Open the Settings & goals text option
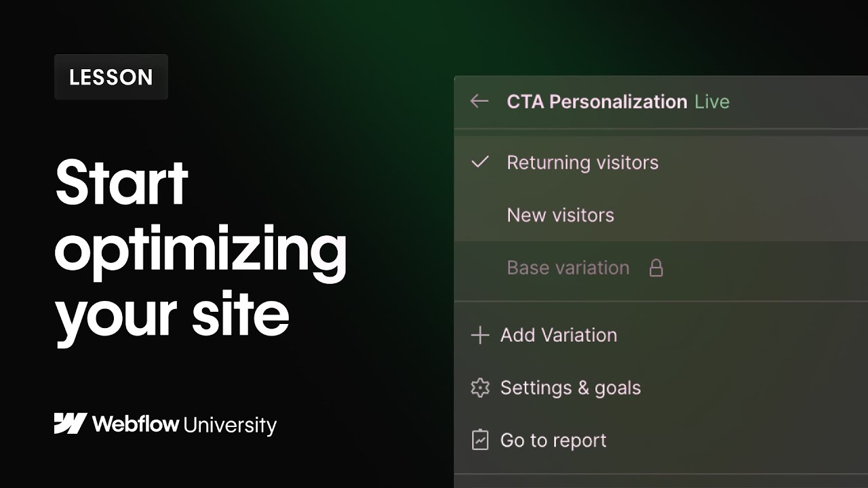The width and height of the screenshot is (868, 488). (x=570, y=388)
